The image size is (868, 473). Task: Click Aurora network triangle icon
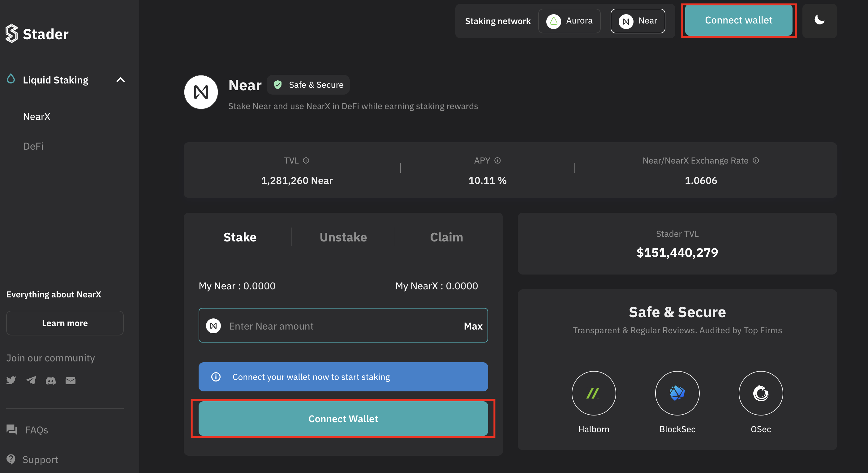point(553,21)
